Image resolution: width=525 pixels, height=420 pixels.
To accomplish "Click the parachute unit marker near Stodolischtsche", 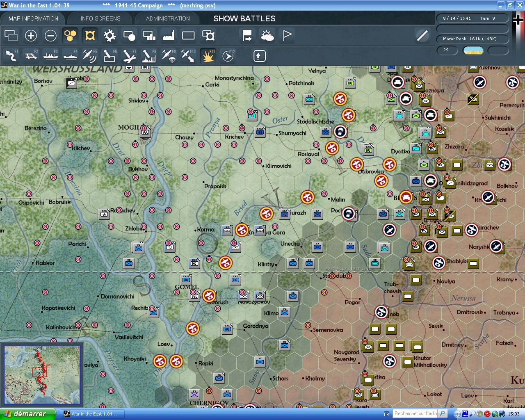I will click(x=340, y=132).
